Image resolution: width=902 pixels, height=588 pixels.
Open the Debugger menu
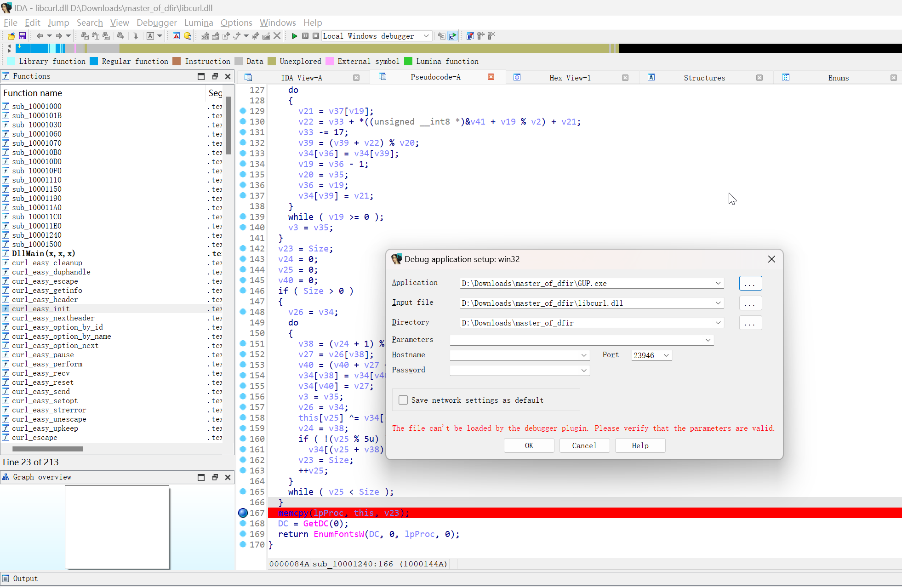pos(156,23)
